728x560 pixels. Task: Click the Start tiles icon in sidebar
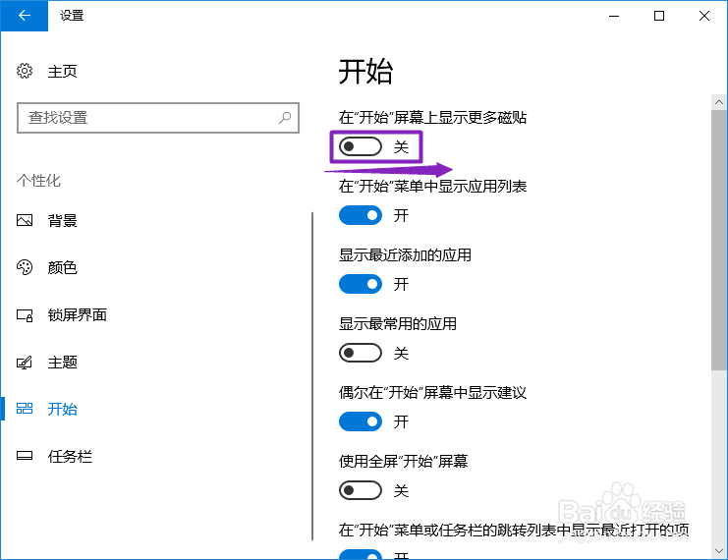25,408
